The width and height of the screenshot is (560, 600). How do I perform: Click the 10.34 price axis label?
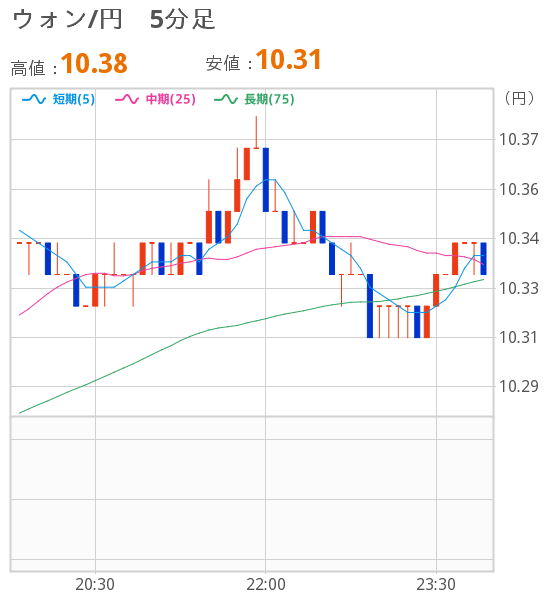[519, 238]
